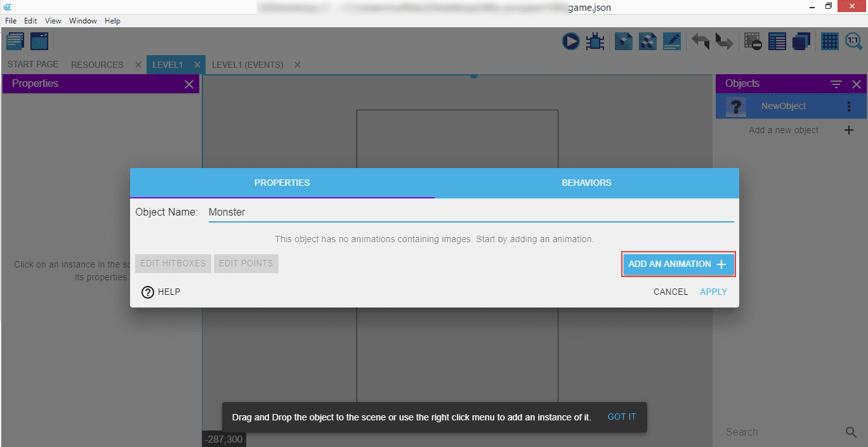Switch to the Behaviors tab
The image size is (868, 447).
[586, 183]
